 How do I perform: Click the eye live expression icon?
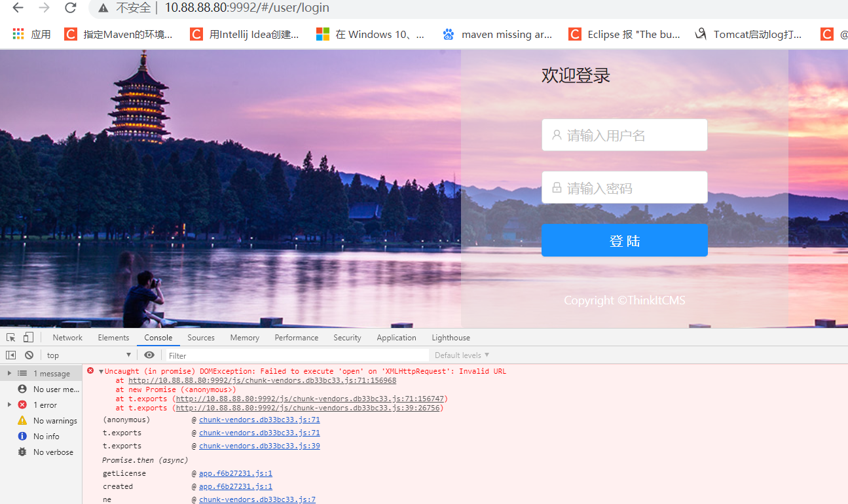click(149, 355)
